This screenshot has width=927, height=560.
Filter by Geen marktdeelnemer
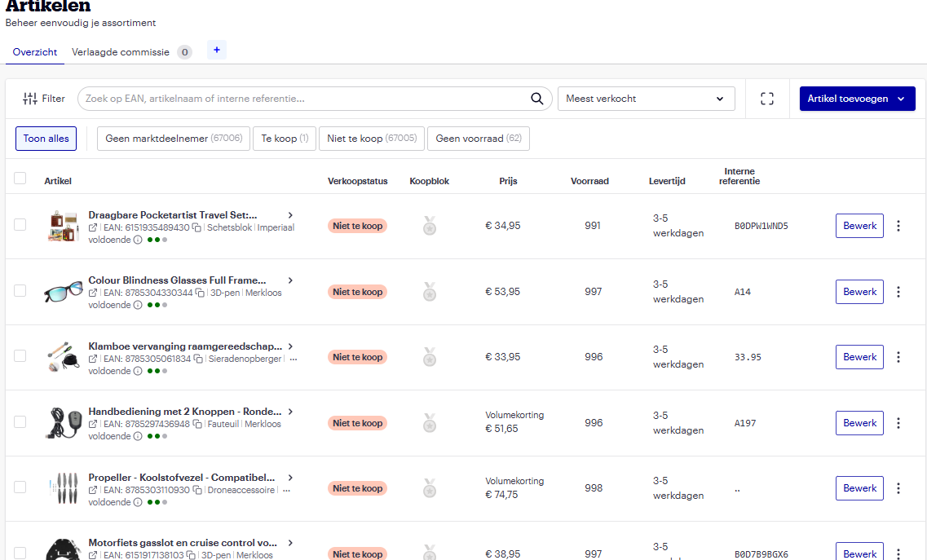pos(174,139)
